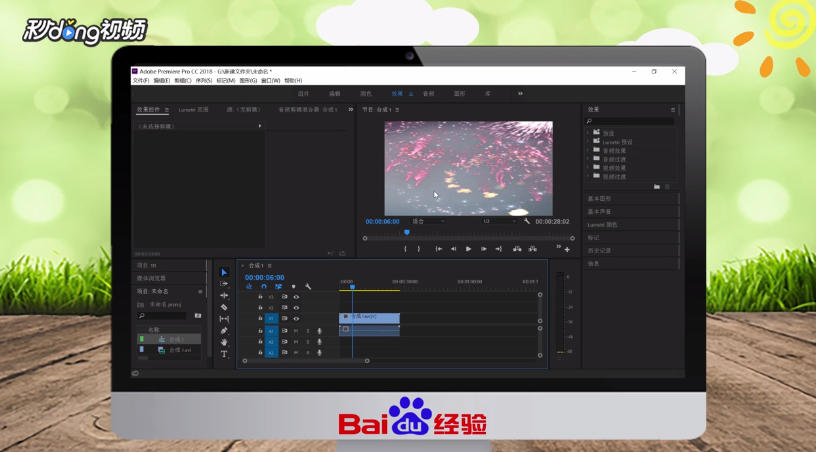Click the Extract button
Viewport: 816px width, 452px height.
tap(532, 249)
